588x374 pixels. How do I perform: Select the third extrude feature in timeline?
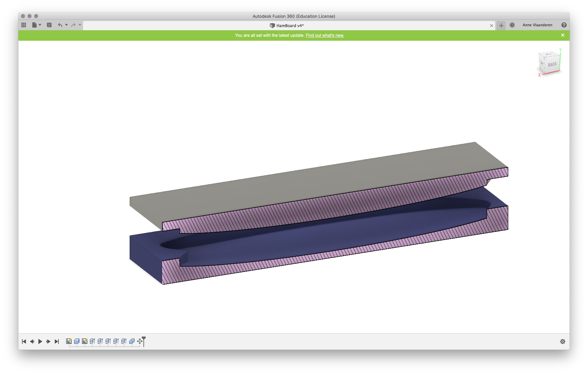point(108,341)
